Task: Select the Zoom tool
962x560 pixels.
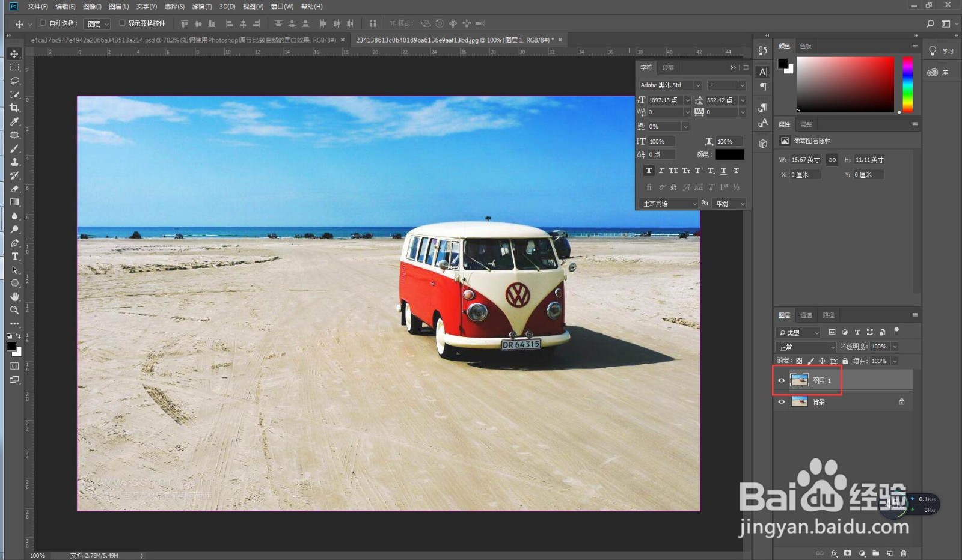Action: click(x=14, y=310)
